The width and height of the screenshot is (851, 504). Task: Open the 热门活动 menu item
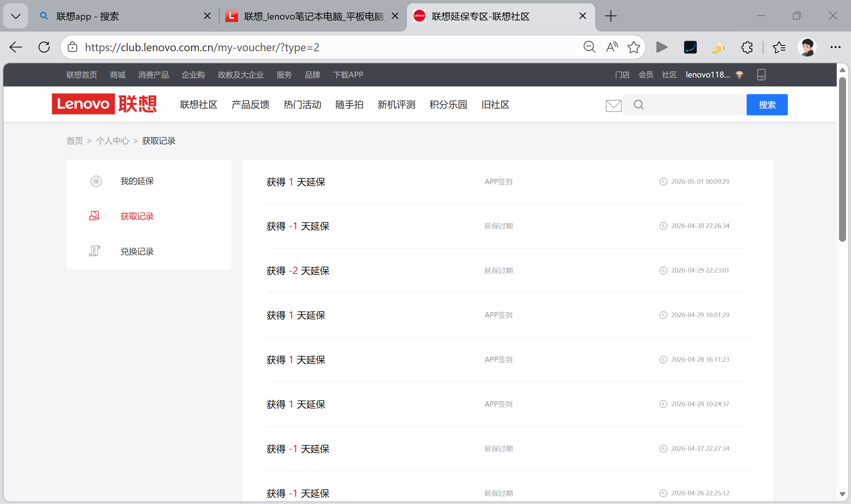pos(303,105)
